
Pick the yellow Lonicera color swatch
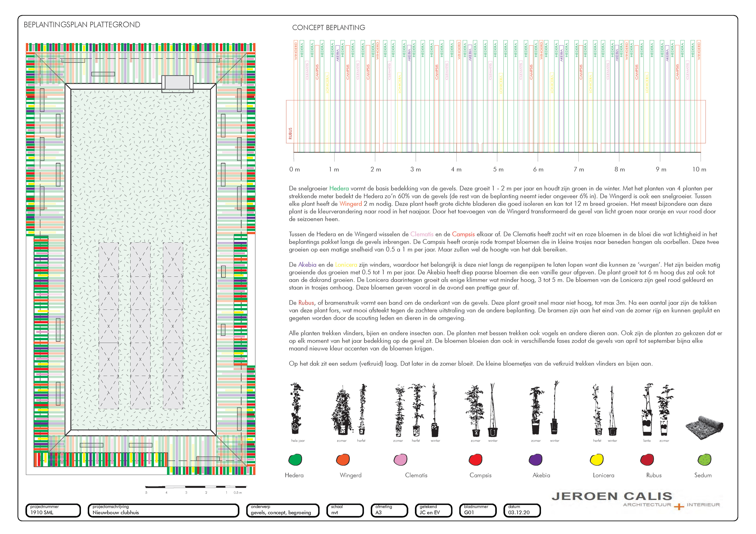[596, 460]
